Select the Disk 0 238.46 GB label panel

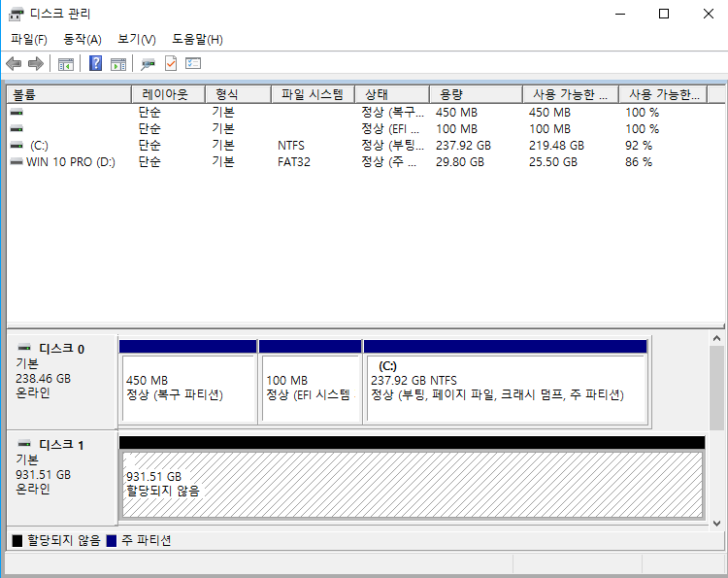62,382
